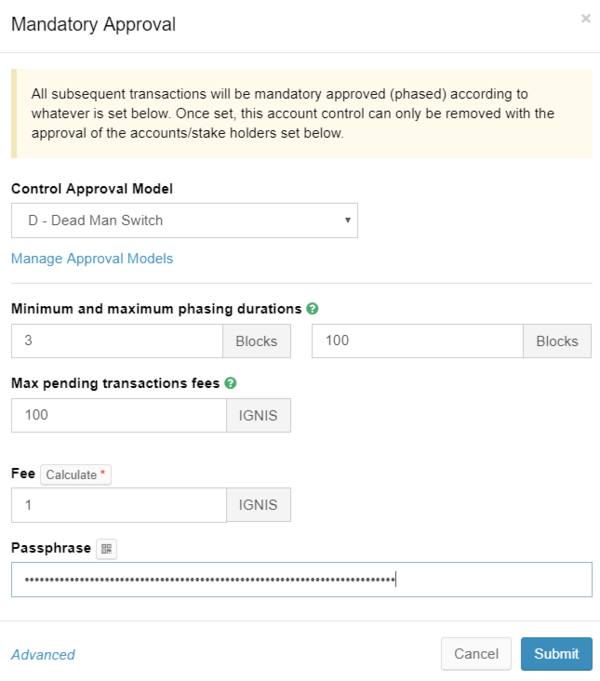Click Blocks unit label of maximum duration
Screen dimensions: 600x681
pyautogui.click(x=557, y=341)
